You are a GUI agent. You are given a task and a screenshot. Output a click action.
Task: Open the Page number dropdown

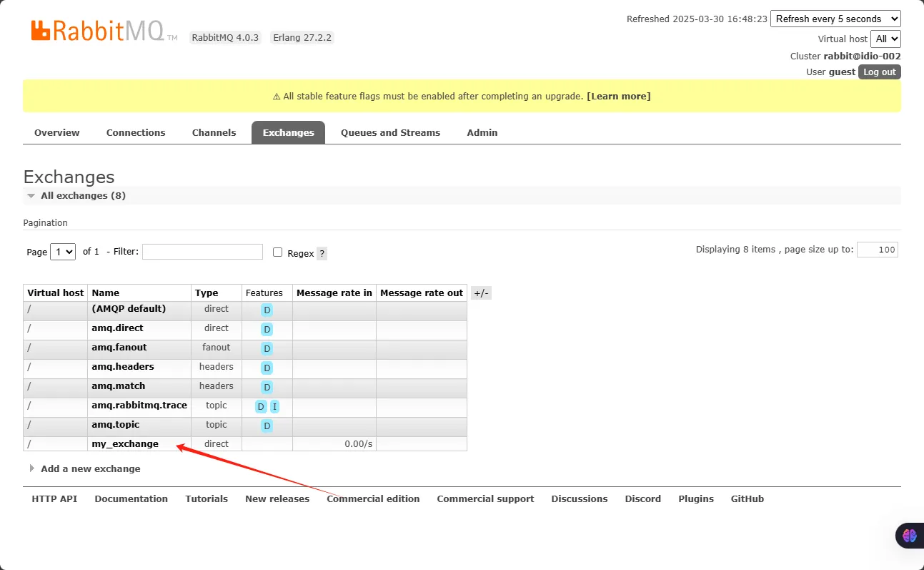point(62,252)
